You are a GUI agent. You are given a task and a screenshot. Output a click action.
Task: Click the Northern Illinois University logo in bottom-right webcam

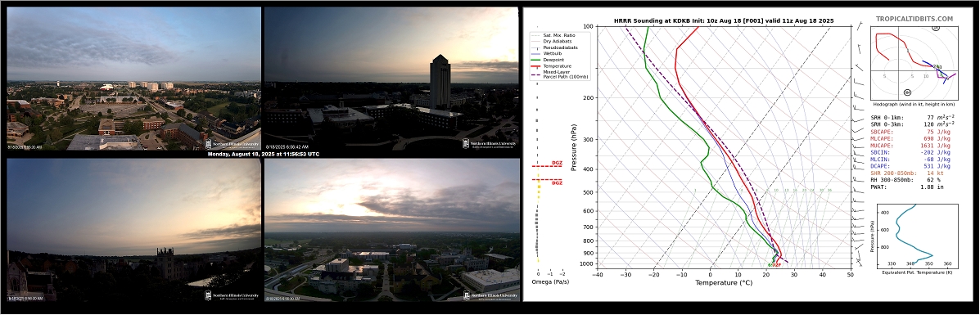coord(490,295)
